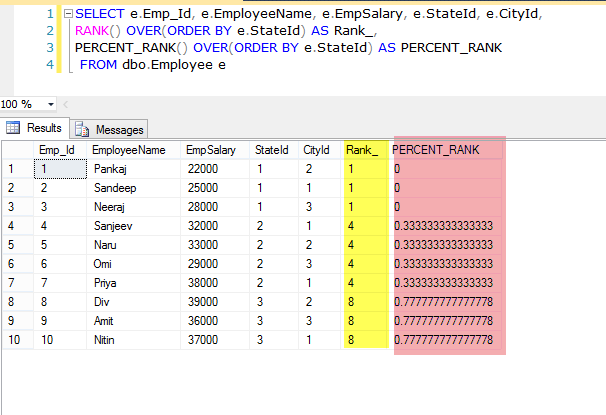Viewport: 606px width, 415px height.
Task: Click the Messages tab icon
Action: coord(82,129)
